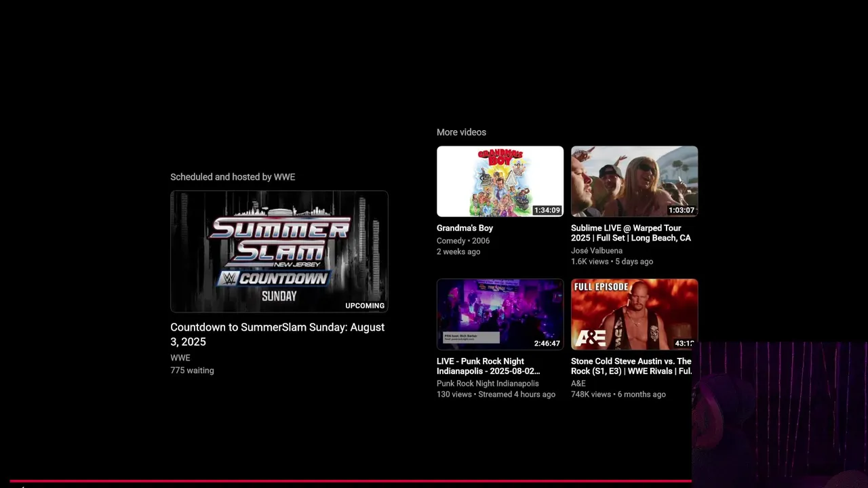Viewport: 868px width, 488px height.
Task: Click the red video progress bar
Action: [x=351, y=481]
